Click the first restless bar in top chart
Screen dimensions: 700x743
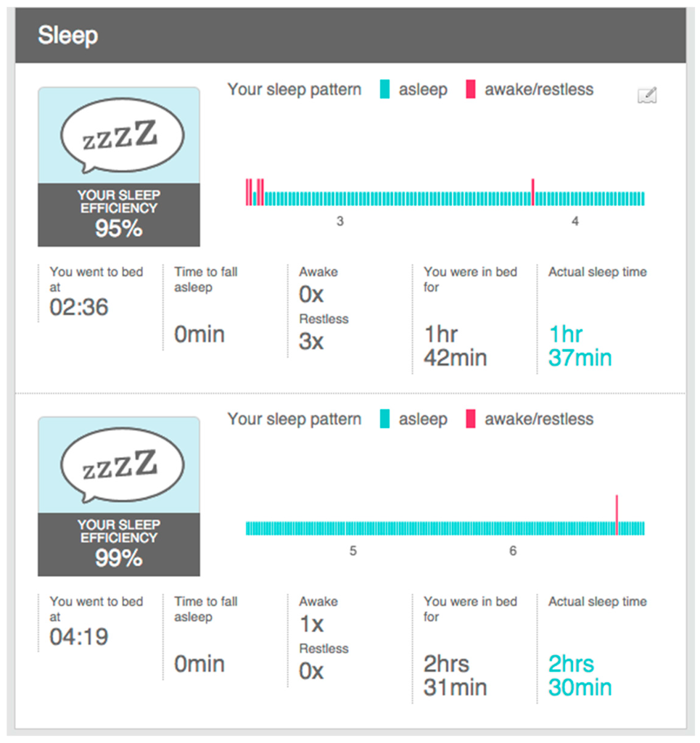point(247,192)
